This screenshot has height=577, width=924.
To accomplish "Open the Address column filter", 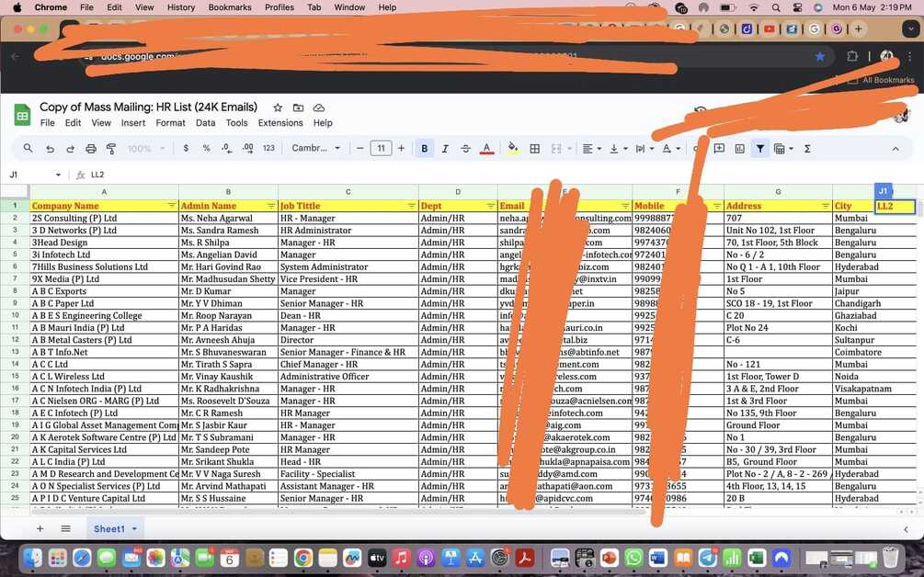I will coord(825,206).
